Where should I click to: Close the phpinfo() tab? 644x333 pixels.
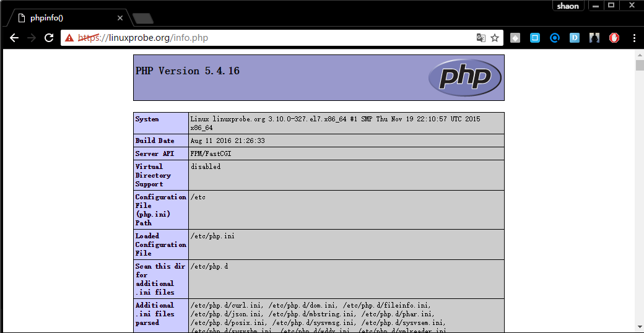click(x=120, y=18)
